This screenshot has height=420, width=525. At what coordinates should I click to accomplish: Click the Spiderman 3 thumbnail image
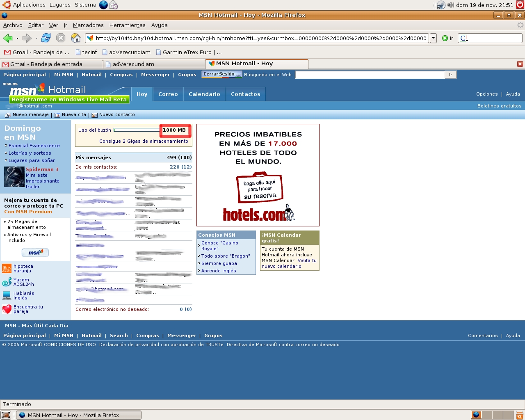(14, 177)
